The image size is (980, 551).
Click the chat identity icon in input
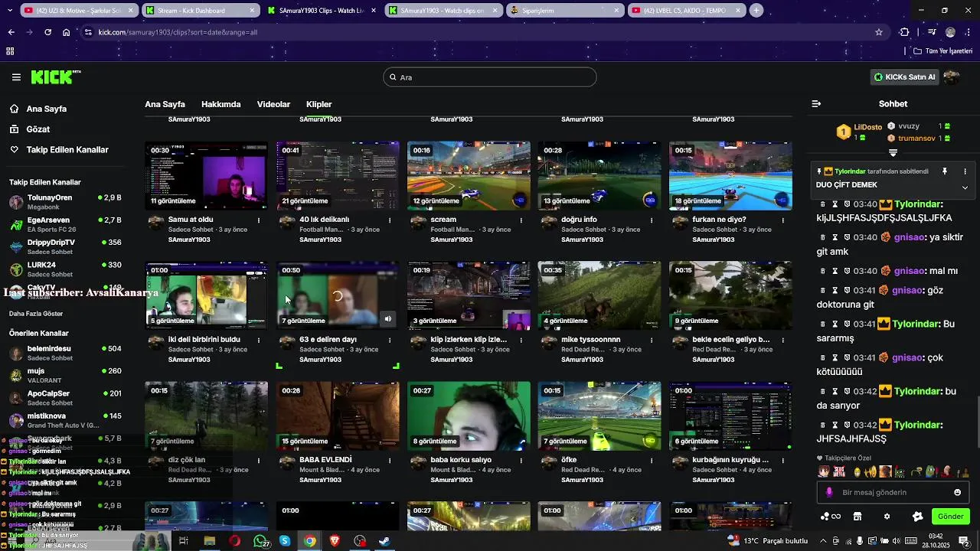pos(829,492)
